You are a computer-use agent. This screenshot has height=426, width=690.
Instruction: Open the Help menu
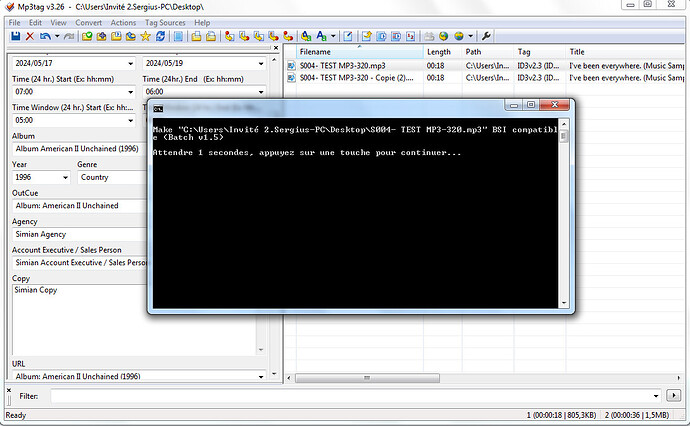[202, 22]
